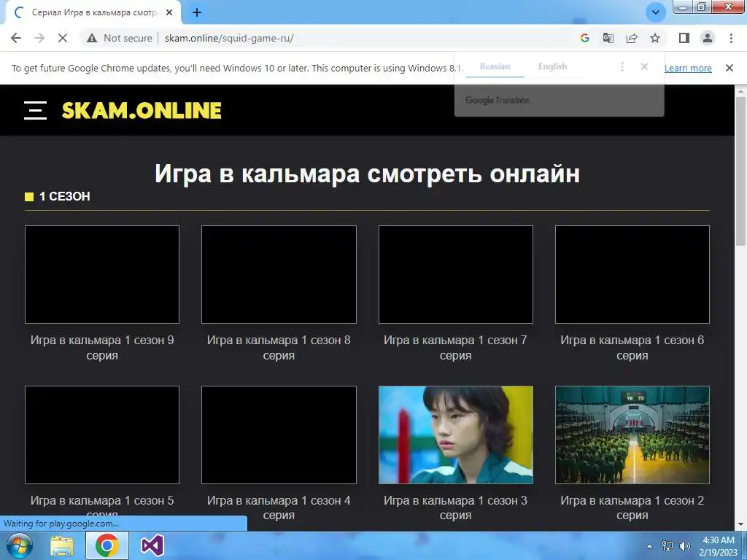Screen dimensions: 747x560
Task: Open the tab search dropdown arrow
Action: coord(656,12)
